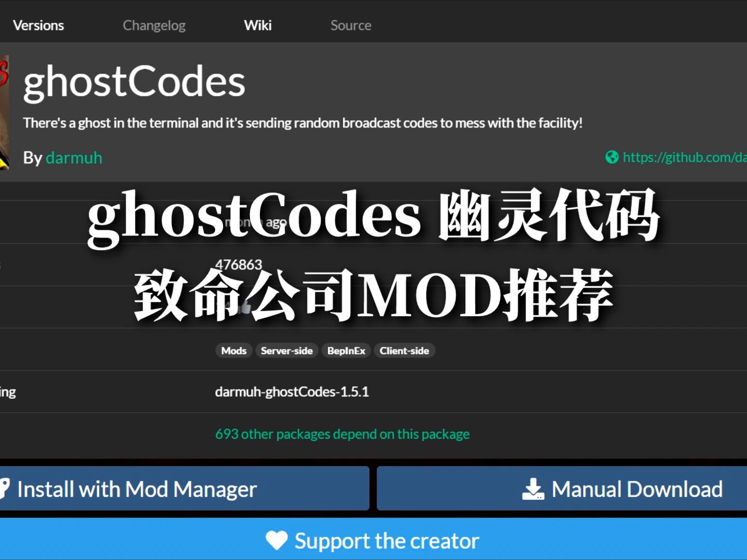Viewport: 747px width, 560px height.
Task: Open author darmuh's profile link
Action: click(x=74, y=158)
